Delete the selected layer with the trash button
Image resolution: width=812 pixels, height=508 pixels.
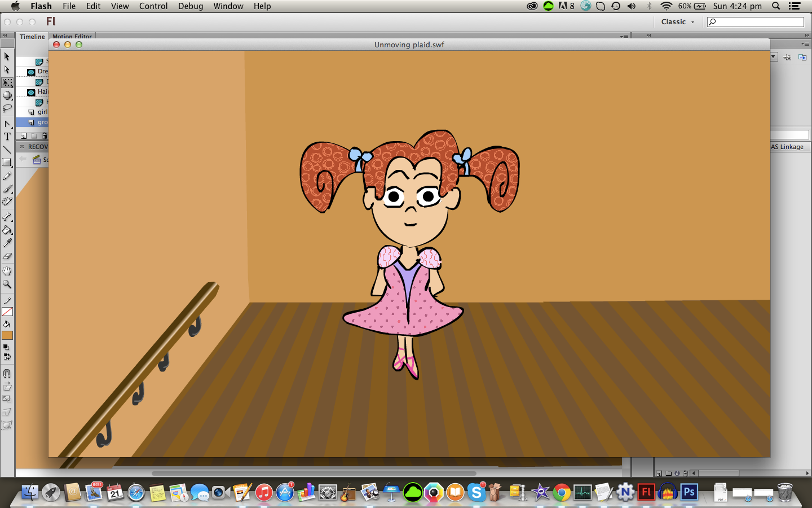click(44, 135)
